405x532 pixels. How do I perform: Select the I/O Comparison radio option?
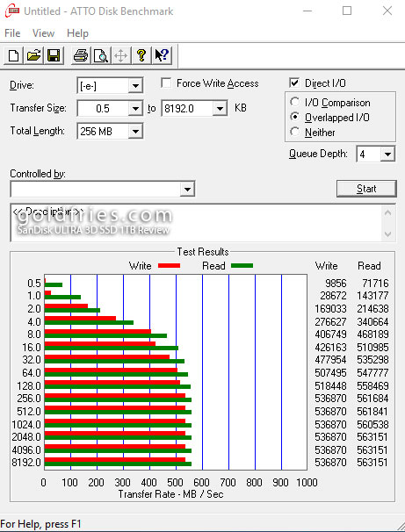pyautogui.click(x=294, y=102)
